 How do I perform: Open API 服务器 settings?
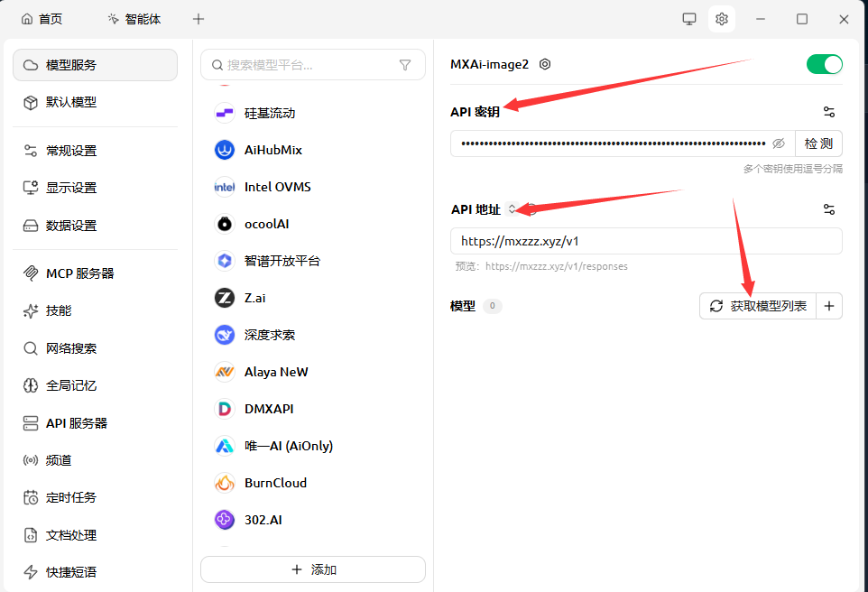coord(96,423)
